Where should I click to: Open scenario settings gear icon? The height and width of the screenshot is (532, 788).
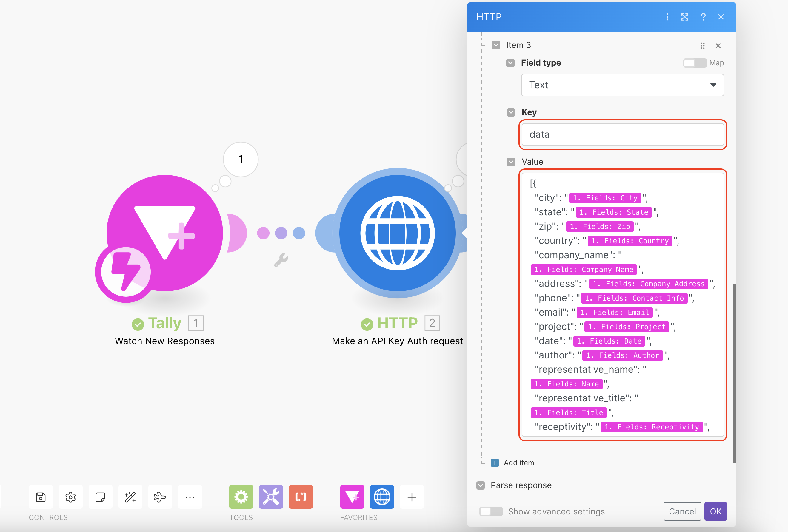point(70,497)
